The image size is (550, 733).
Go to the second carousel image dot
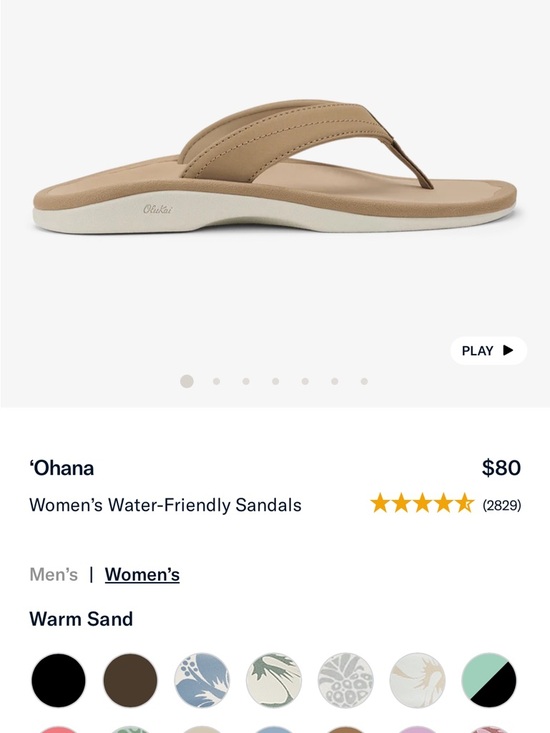point(216,381)
